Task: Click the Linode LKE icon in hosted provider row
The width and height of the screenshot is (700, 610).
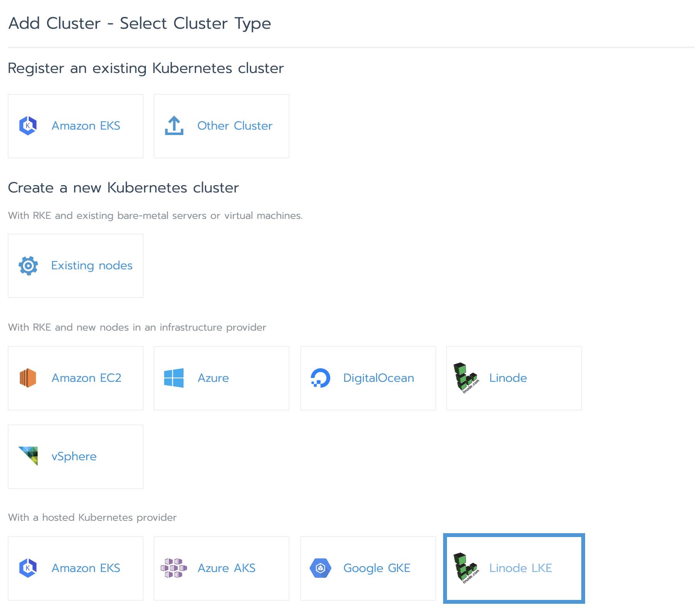Action: coord(465,568)
